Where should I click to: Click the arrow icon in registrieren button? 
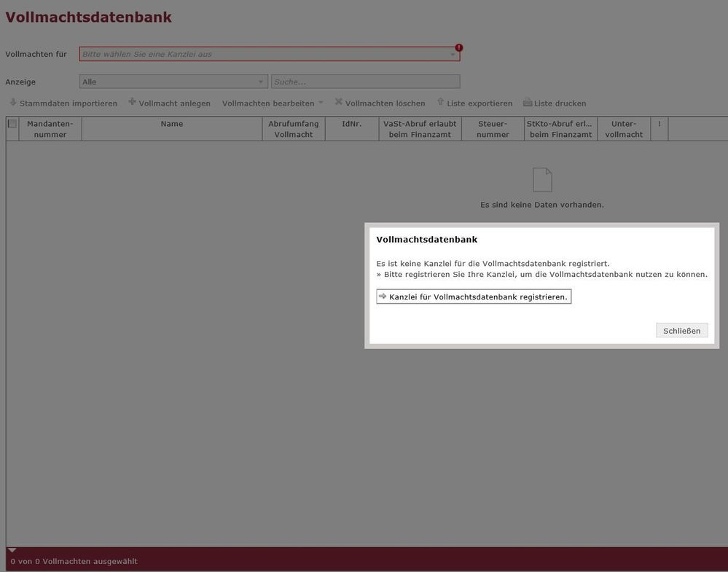(383, 296)
